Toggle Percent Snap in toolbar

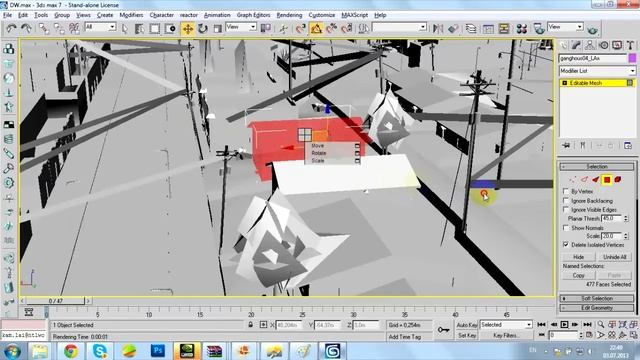[x=331, y=28]
